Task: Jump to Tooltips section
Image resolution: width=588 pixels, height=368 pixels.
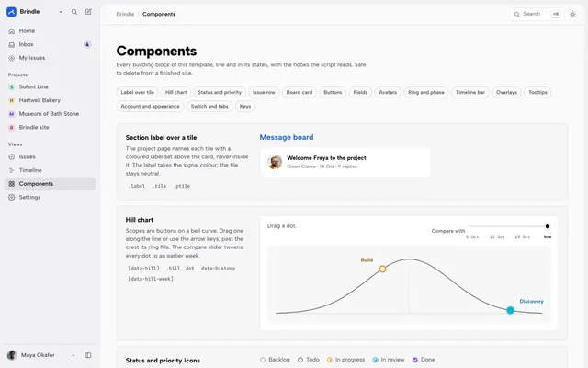Action: click(x=537, y=92)
